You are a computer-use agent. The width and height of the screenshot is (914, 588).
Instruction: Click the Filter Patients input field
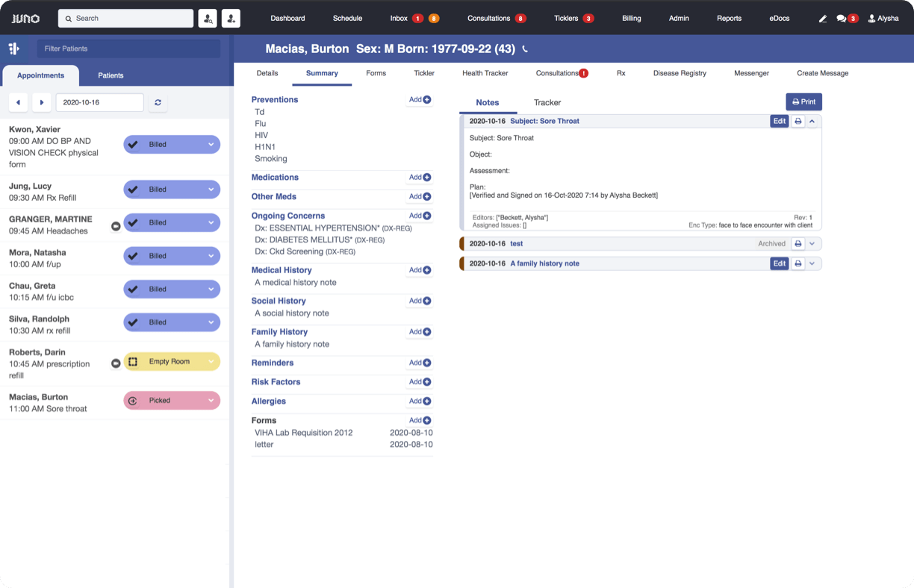coord(128,49)
